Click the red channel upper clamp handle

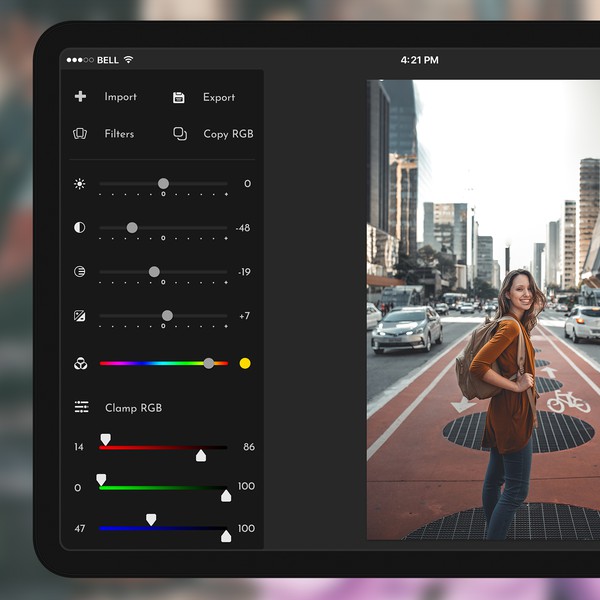(105, 440)
